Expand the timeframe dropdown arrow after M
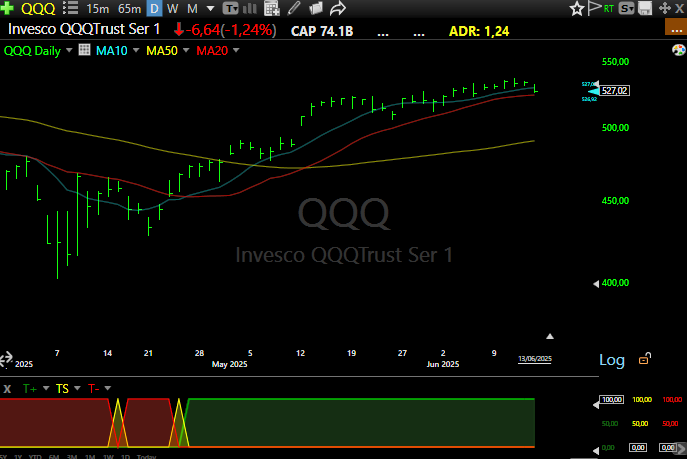Screen dimensions: 687x459 pyautogui.click(x=210, y=8)
